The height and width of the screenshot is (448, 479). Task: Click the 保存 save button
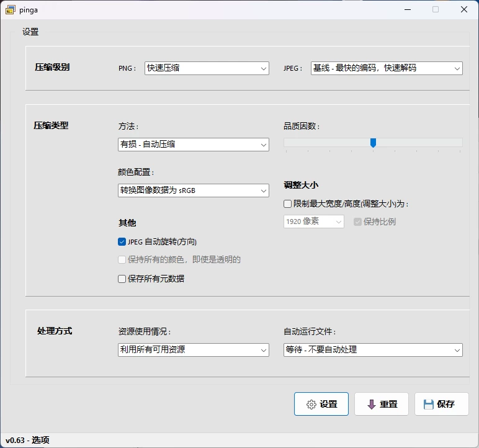(x=442, y=404)
